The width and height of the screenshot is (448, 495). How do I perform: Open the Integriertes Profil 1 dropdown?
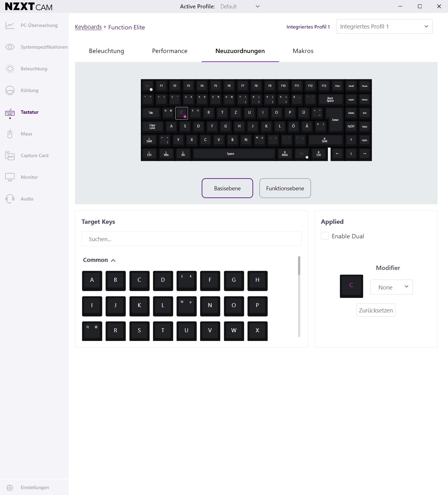[384, 27]
